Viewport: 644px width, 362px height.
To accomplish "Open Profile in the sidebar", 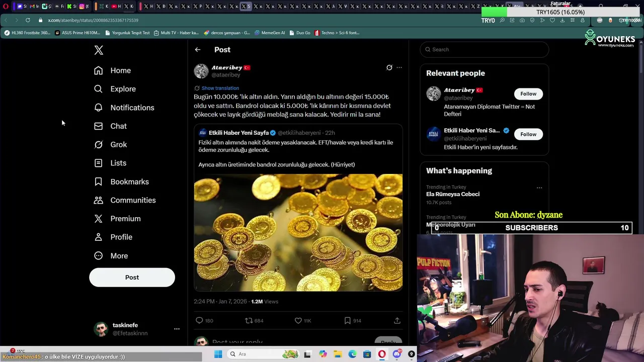I will 113,237.
